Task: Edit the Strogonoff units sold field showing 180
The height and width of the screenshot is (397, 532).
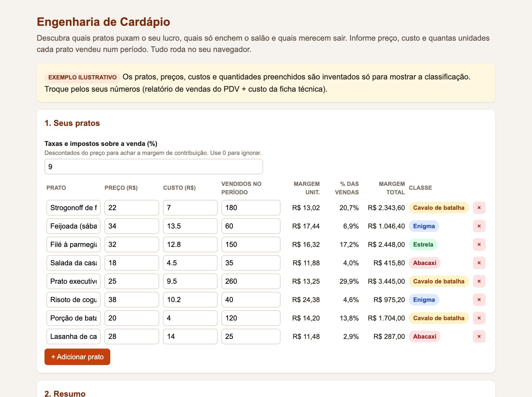Action: click(251, 208)
